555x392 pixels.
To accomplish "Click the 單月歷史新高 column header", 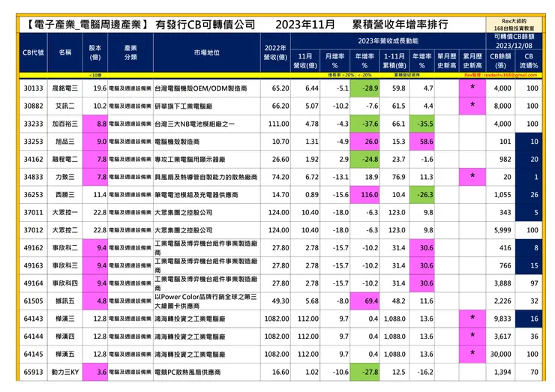I will coord(447,61).
